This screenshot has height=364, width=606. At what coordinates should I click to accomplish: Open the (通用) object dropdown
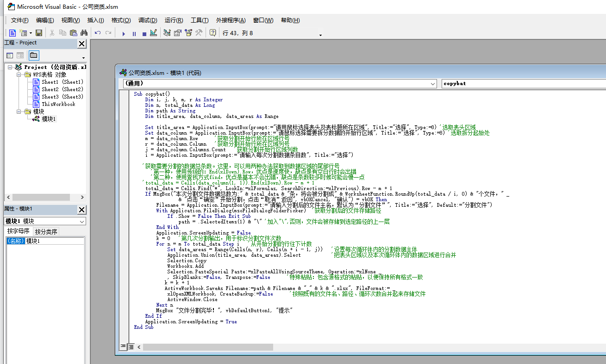[x=280, y=84]
